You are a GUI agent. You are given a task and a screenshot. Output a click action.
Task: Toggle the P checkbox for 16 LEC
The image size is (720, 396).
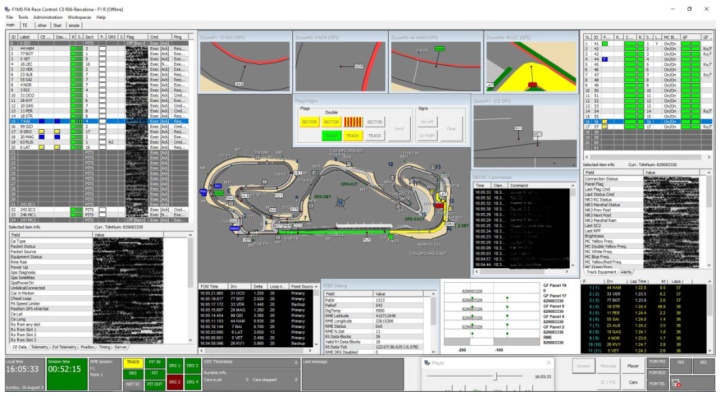click(x=102, y=64)
